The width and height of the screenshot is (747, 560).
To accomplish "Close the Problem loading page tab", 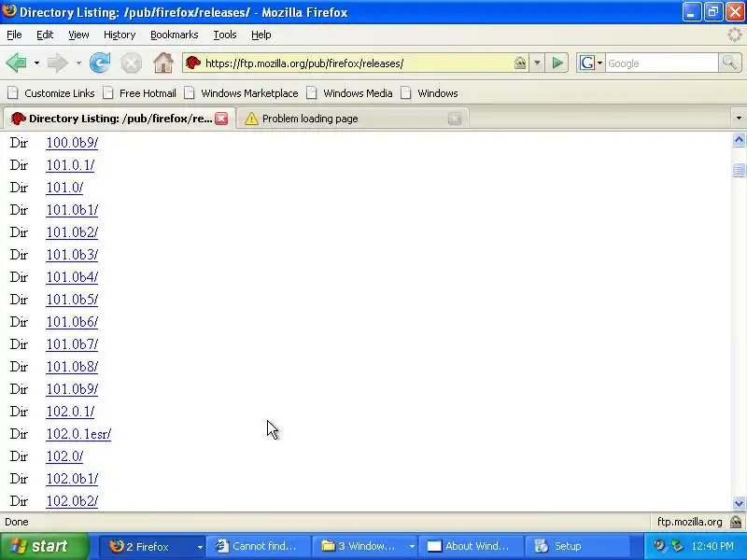I will click(455, 119).
